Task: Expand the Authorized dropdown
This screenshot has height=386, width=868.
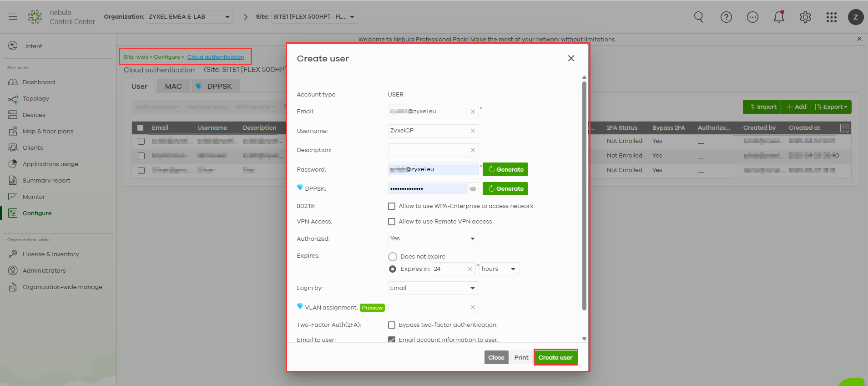Action: tap(433, 239)
